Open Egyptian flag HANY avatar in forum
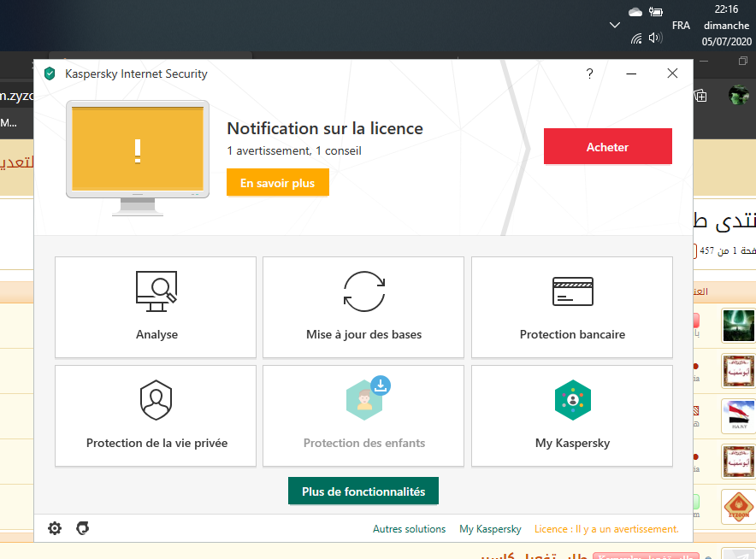756x559 pixels. click(x=738, y=416)
